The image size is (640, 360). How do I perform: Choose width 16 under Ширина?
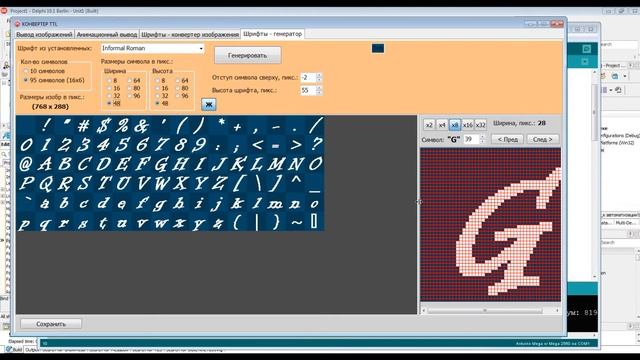coord(114,88)
